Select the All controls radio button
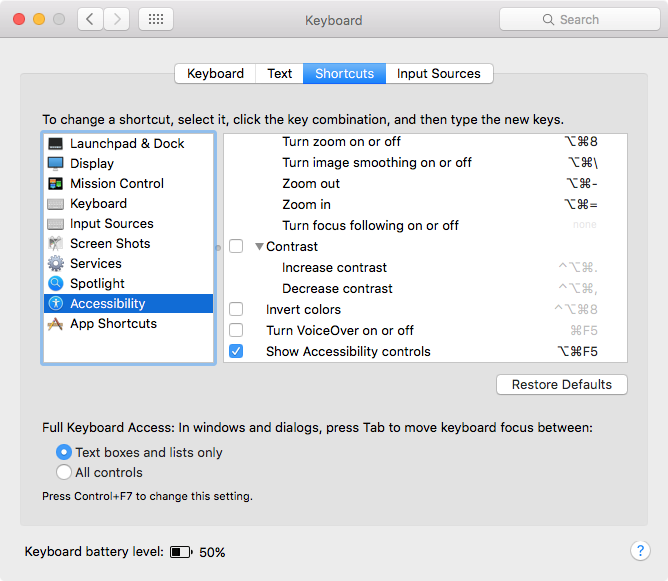Image resolution: width=668 pixels, height=581 pixels. tap(64, 472)
